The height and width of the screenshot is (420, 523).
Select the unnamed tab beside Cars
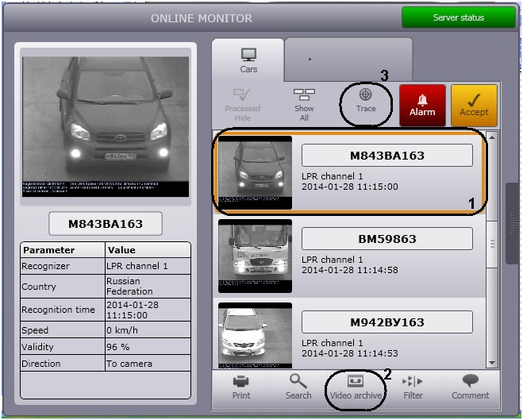pyautogui.click(x=348, y=59)
